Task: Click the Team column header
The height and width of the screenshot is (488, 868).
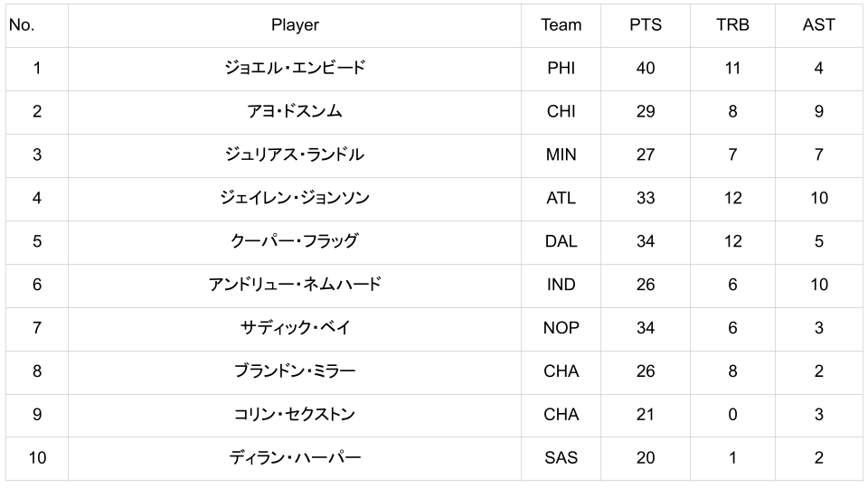Action: coord(561,25)
